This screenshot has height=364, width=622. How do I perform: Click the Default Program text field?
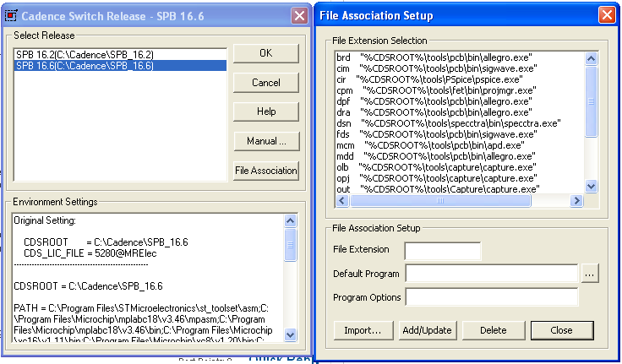491,274
